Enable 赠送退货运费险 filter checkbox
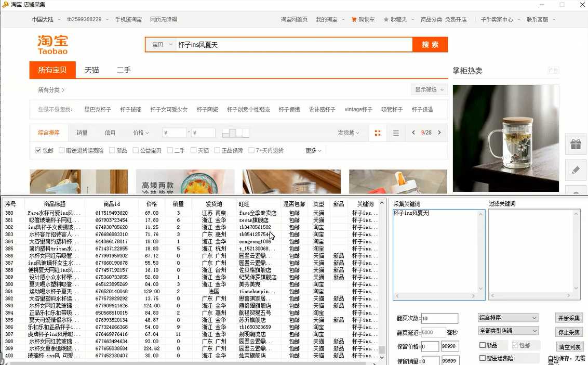 pos(61,150)
